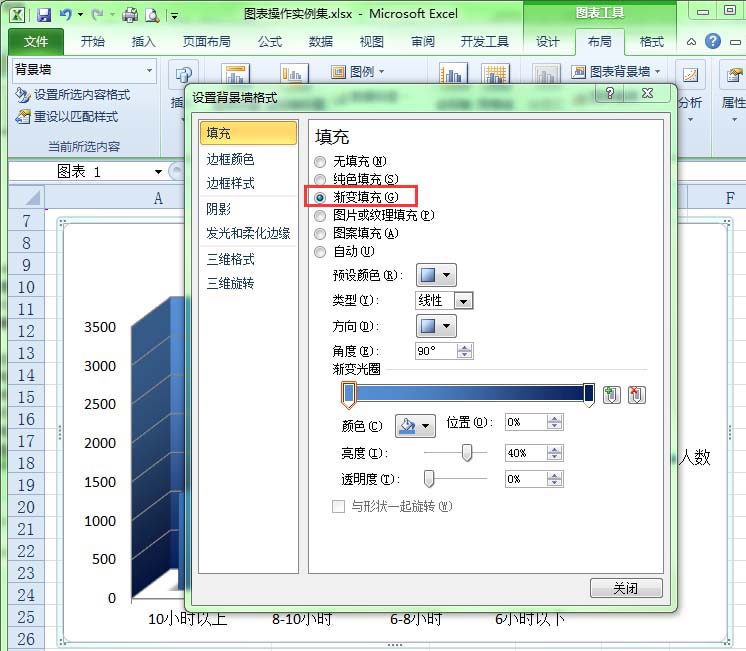Click the print preview icon
Viewport: 746px width, 651px height.
[x=152, y=15]
